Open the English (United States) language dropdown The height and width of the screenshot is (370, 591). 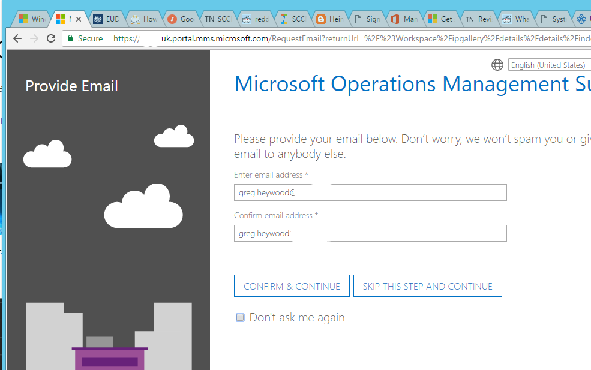549,65
